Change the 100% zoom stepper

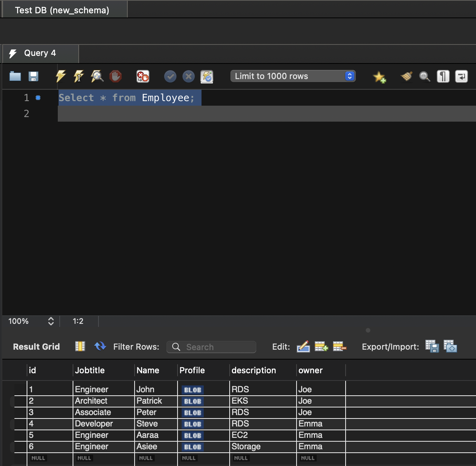(x=51, y=321)
